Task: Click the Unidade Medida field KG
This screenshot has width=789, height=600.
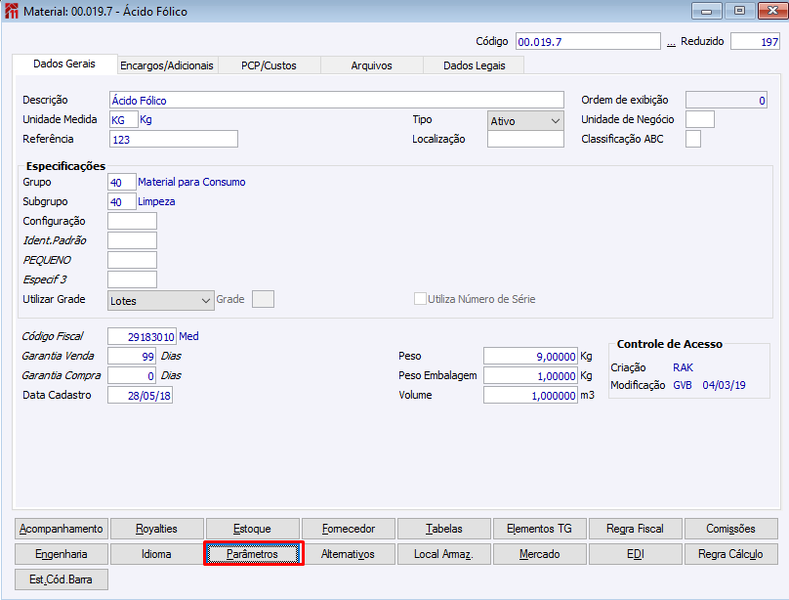Action: (123, 120)
